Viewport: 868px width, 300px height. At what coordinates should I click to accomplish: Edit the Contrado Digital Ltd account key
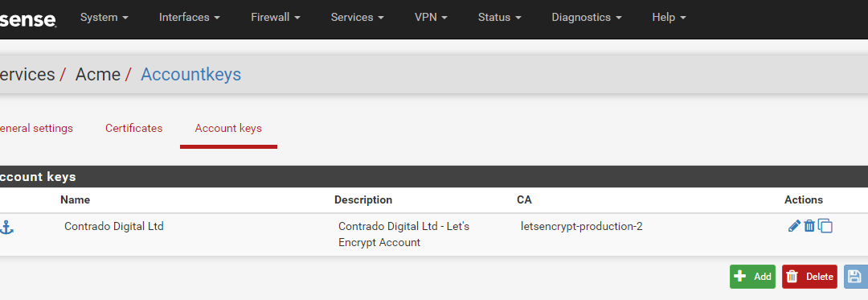click(794, 226)
